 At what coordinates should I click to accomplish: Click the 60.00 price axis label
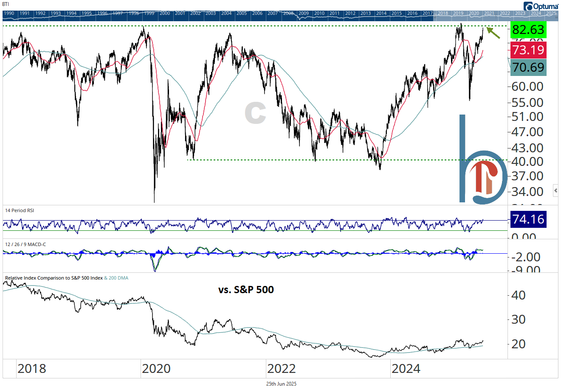point(528,87)
